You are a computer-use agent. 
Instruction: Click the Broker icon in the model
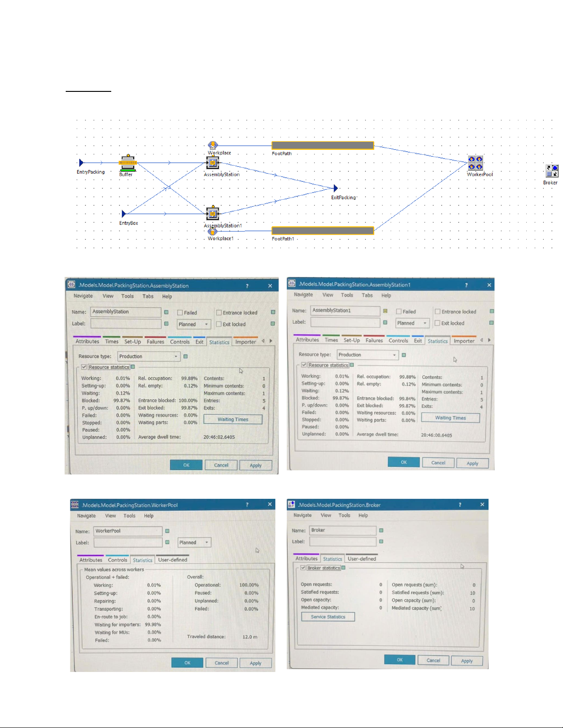552,171
